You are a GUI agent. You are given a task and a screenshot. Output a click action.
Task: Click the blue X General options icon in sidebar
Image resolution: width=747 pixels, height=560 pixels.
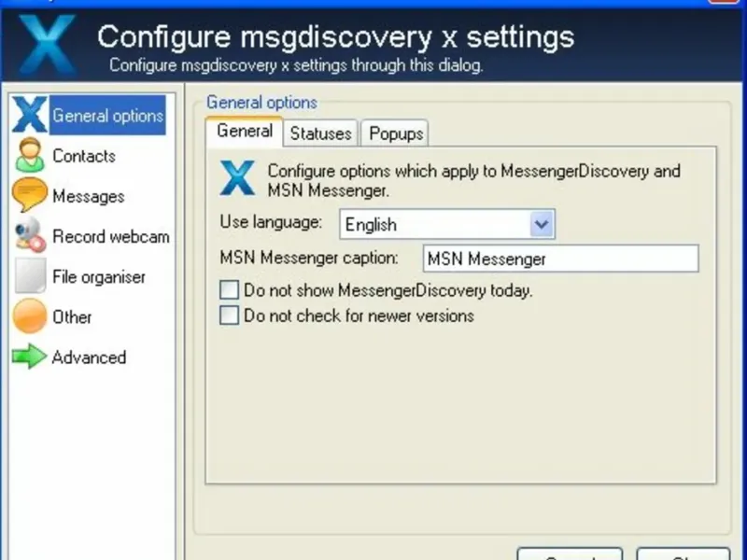tap(30, 114)
